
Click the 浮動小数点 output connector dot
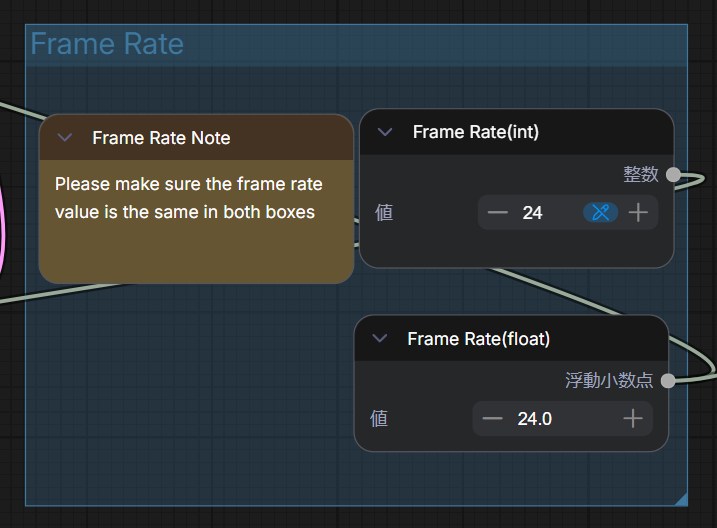coord(668,380)
